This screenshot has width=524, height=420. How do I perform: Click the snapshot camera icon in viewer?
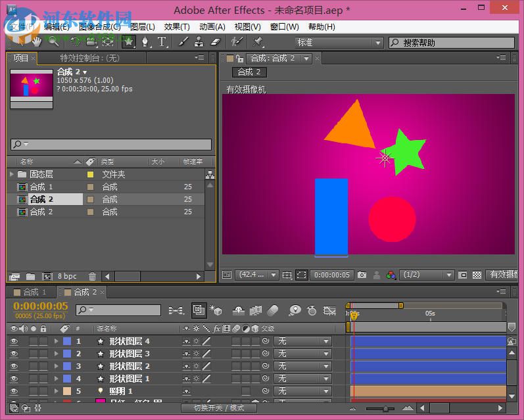point(362,275)
